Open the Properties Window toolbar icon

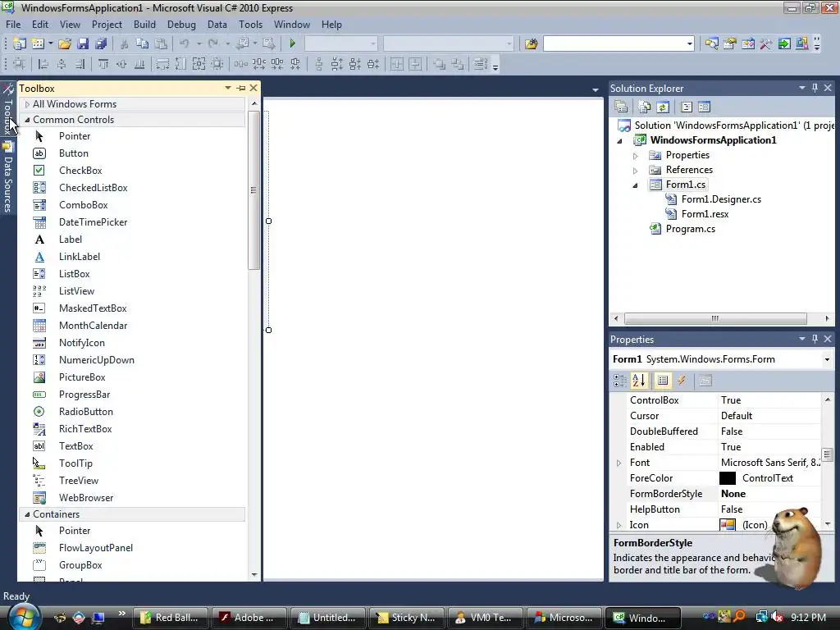click(729, 43)
